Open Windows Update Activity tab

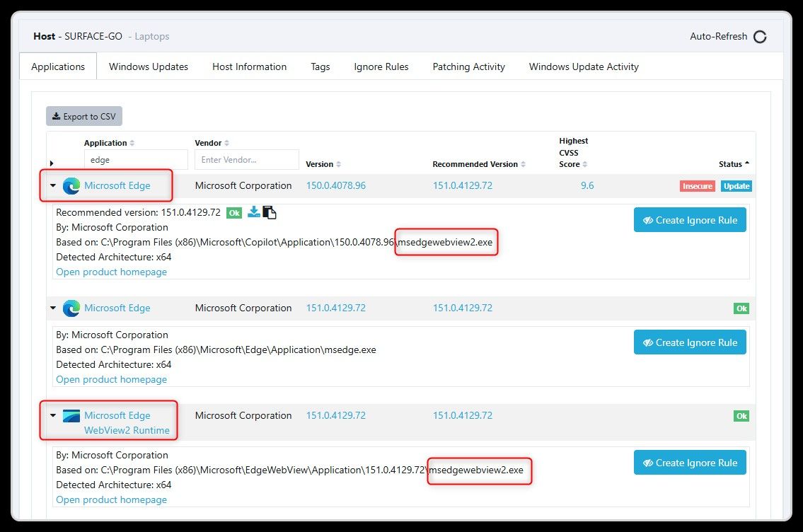click(584, 66)
